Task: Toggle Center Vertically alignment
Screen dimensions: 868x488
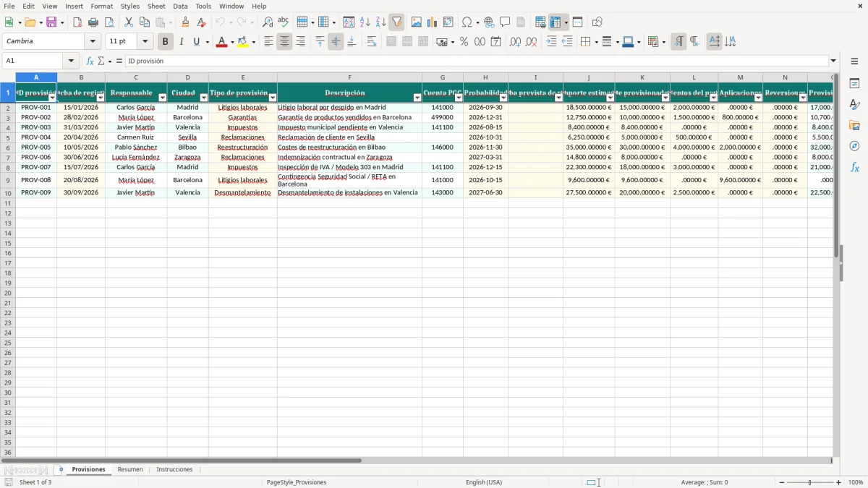Action: point(336,42)
